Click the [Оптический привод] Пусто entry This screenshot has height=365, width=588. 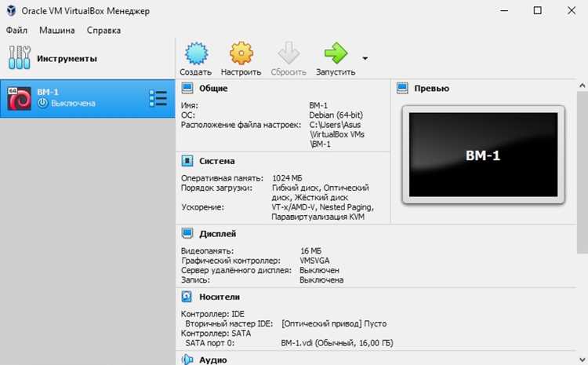click(x=334, y=323)
